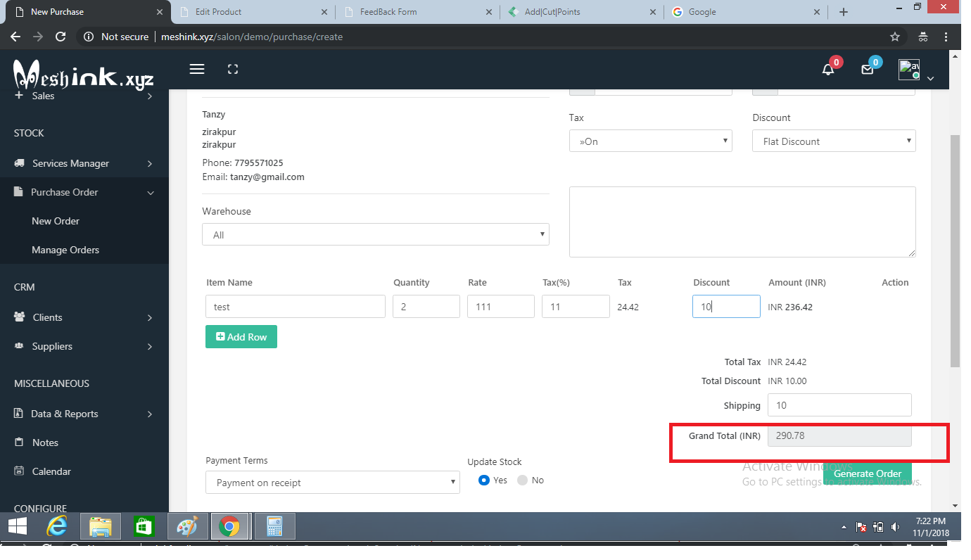This screenshot has width=971, height=560.
Task: Open the Windows Store taskbar icon
Action: click(144, 526)
